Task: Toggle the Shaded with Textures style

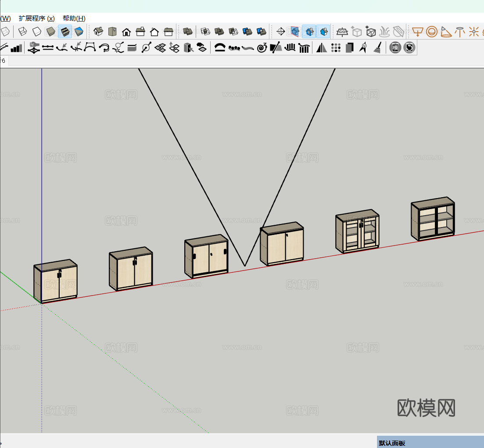Action: (65, 32)
